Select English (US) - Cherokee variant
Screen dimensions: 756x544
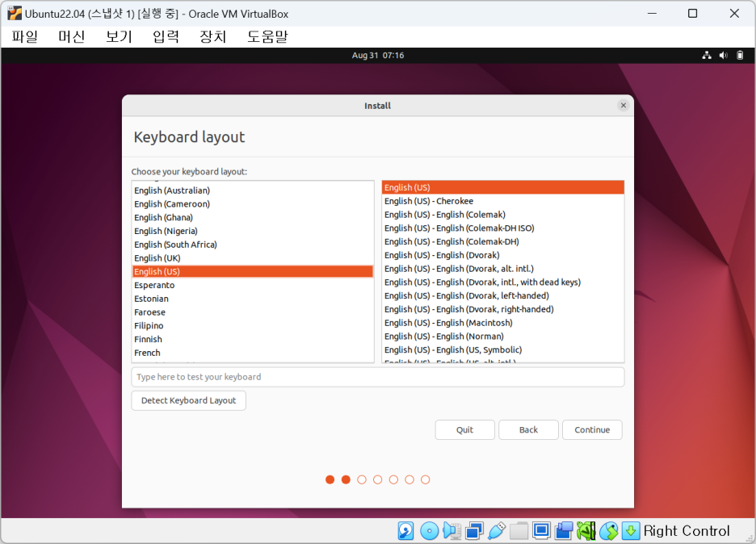pyautogui.click(x=503, y=201)
